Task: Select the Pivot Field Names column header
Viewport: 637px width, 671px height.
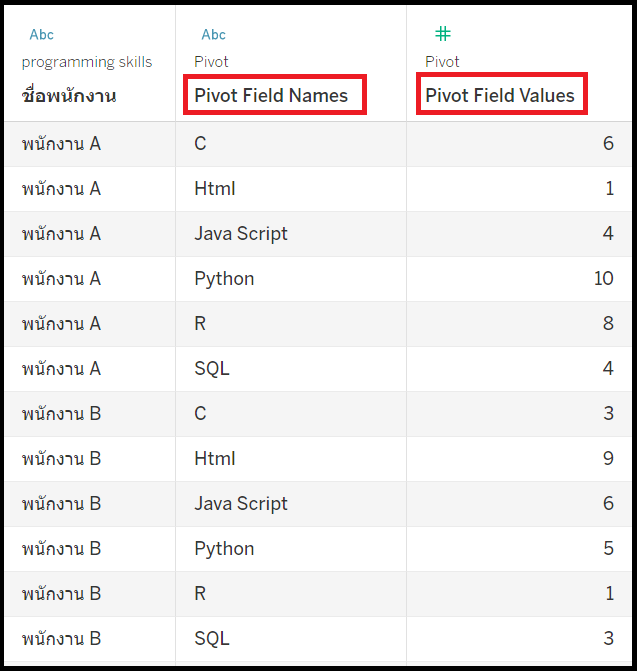Action: [x=271, y=96]
